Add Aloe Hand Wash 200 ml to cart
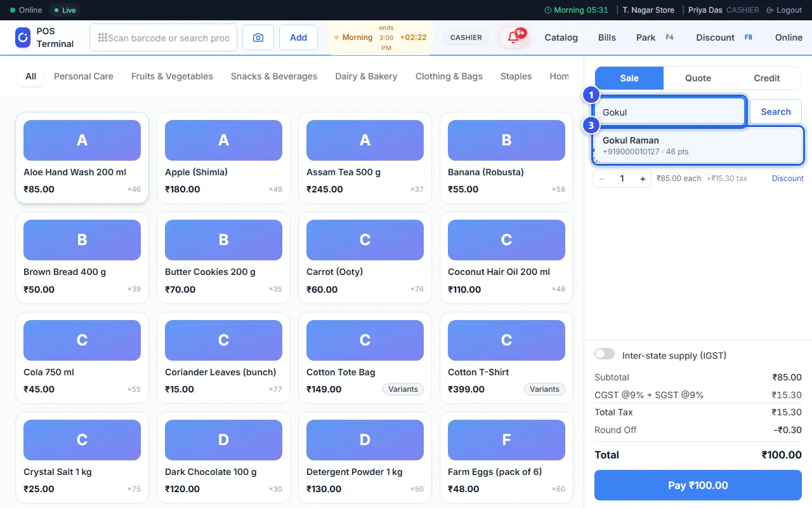 pyautogui.click(x=82, y=158)
